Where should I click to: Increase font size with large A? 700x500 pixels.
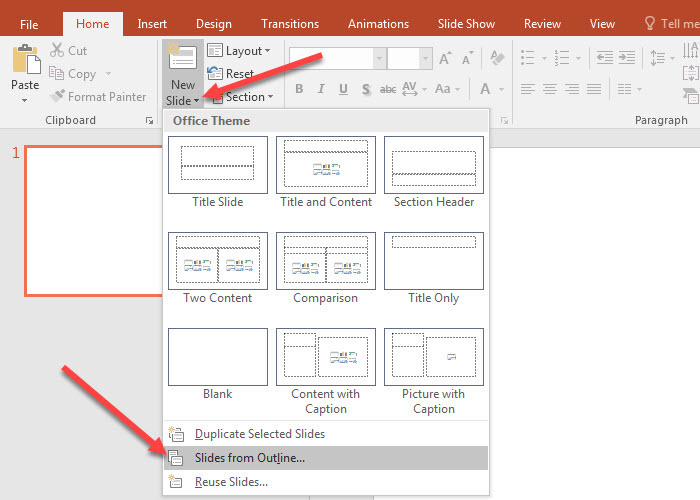[445, 58]
